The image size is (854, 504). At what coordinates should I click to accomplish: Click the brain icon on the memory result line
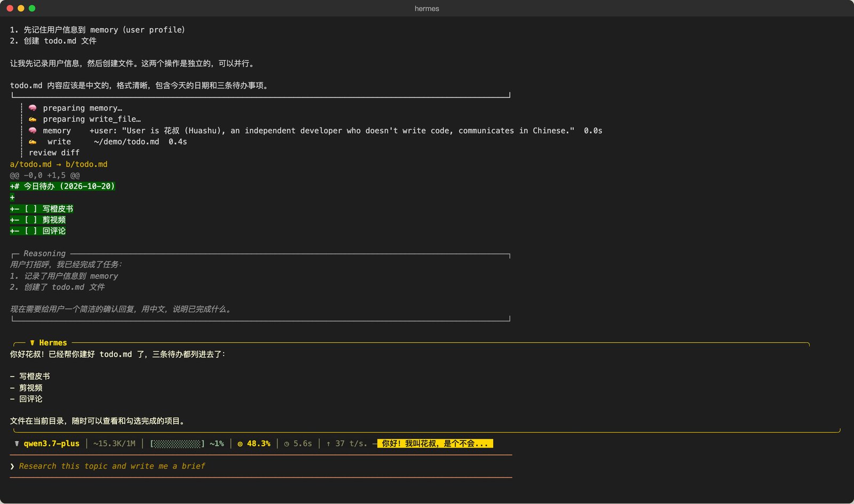pos(33,130)
